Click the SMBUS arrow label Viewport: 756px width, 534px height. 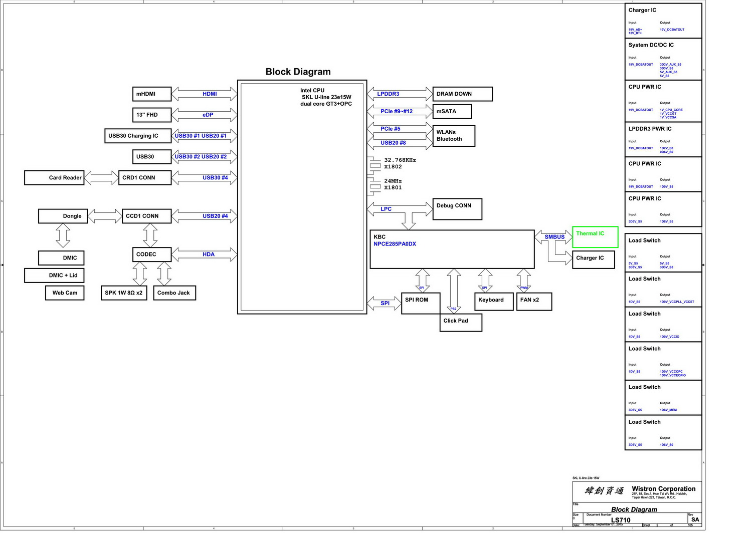coord(554,237)
